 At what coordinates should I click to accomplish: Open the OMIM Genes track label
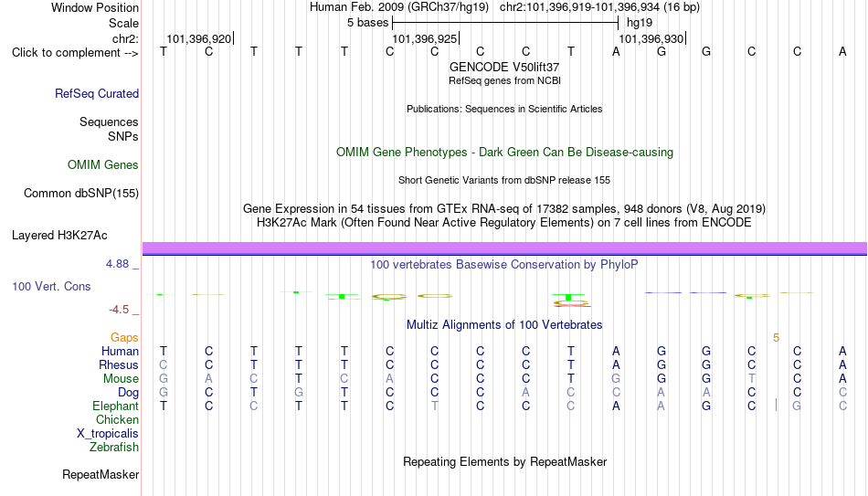(x=103, y=165)
